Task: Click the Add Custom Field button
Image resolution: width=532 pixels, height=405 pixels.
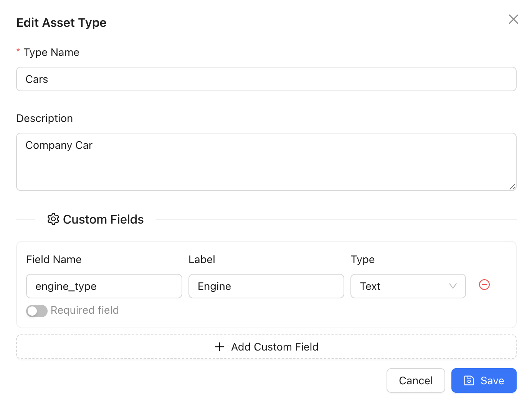Action: point(266,347)
